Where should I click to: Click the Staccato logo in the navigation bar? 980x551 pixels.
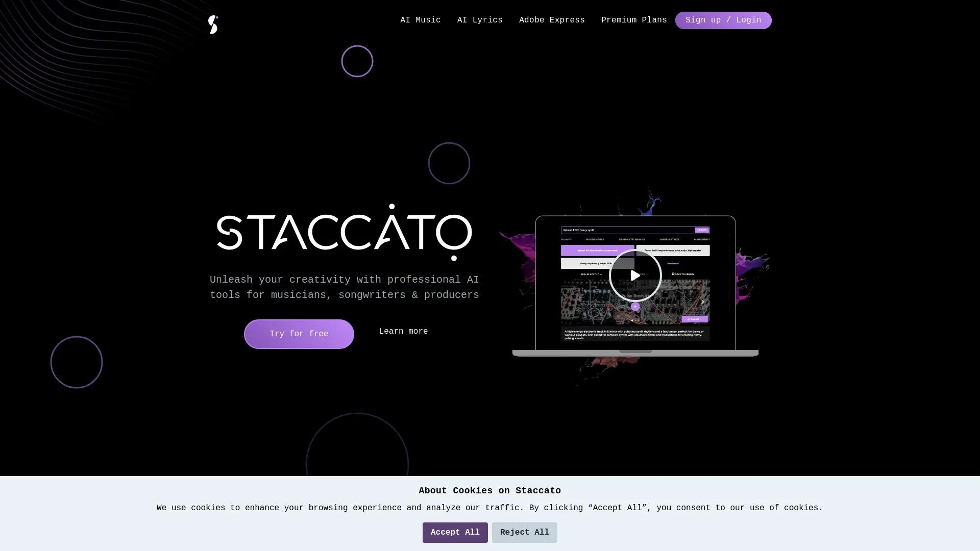click(213, 24)
